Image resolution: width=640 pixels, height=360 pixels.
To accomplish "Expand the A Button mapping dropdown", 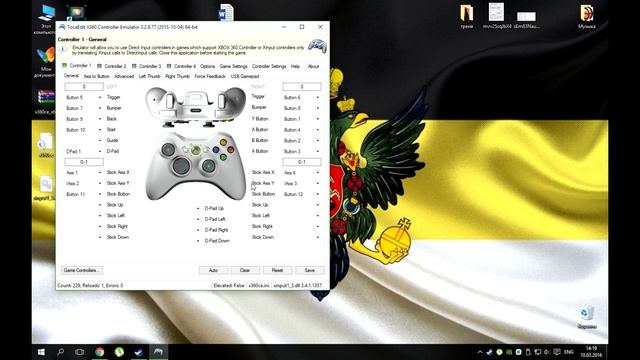I will 318,151.
